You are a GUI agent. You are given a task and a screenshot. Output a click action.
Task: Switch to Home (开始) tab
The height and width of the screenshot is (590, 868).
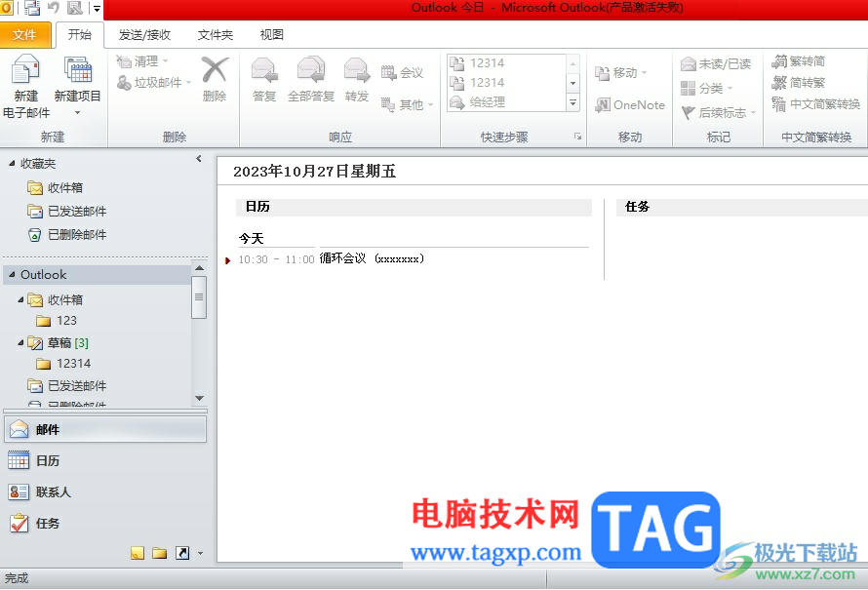coord(79,35)
